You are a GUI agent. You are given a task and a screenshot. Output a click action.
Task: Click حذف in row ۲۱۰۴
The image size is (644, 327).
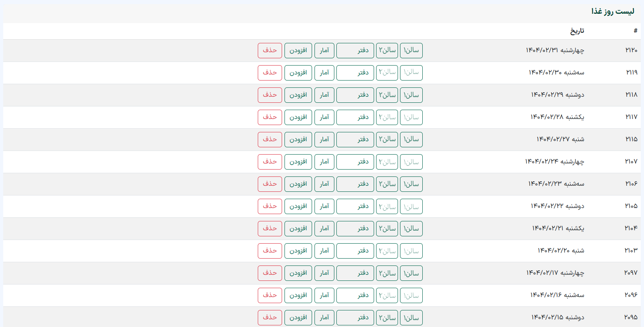click(x=270, y=229)
